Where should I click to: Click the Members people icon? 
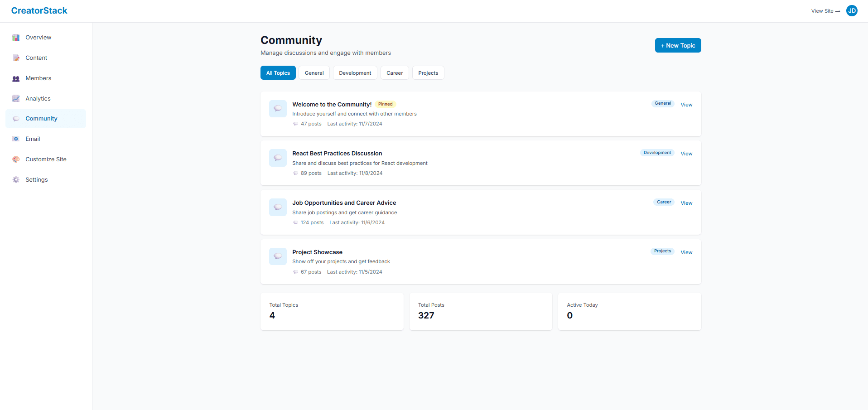pos(16,78)
